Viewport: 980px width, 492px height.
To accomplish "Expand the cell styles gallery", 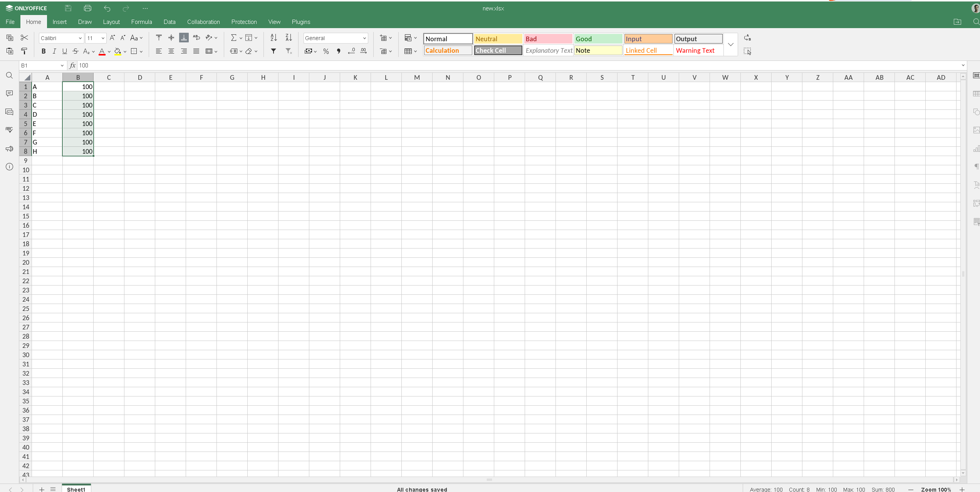I will coord(730,45).
